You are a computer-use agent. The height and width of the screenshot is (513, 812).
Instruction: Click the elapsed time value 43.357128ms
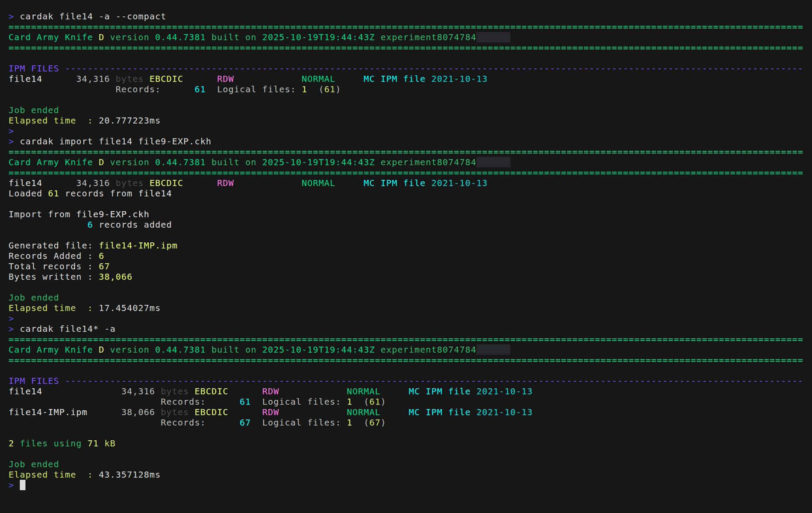pyautogui.click(x=129, y=475)
